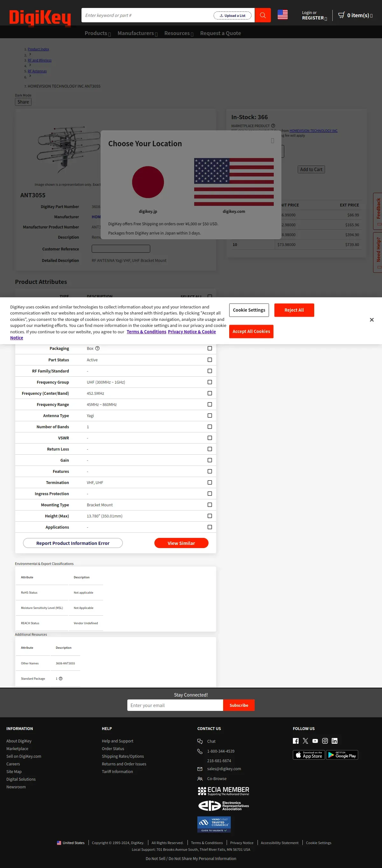This screenshot has width=382, height=868.
Task: Check the Height (Max) checkbox
Action: coord(210,516)
